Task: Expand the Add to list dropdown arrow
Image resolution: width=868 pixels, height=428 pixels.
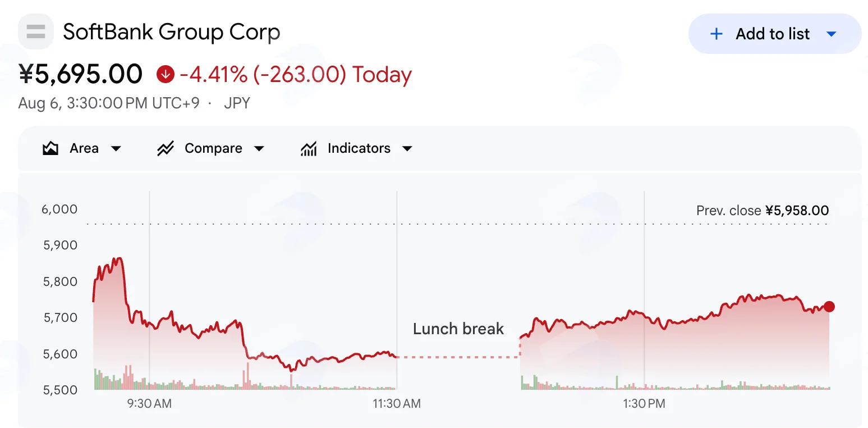Action: coord(832,34)
